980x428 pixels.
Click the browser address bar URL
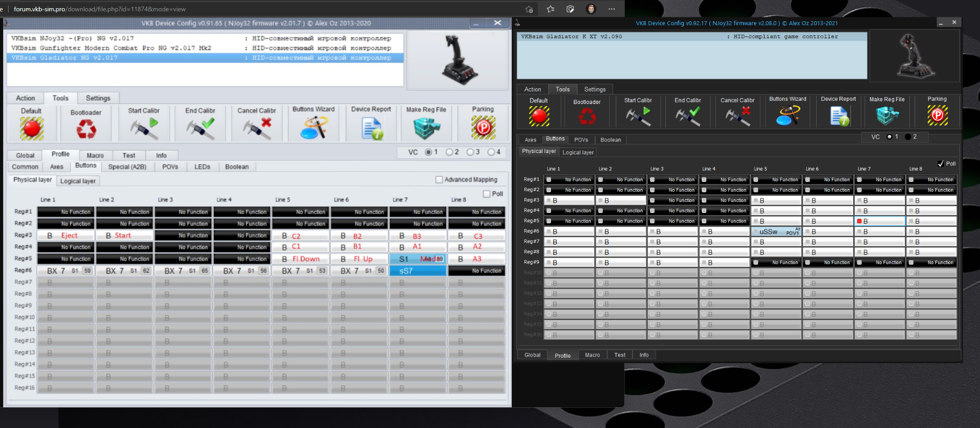[x=100, y=9]
